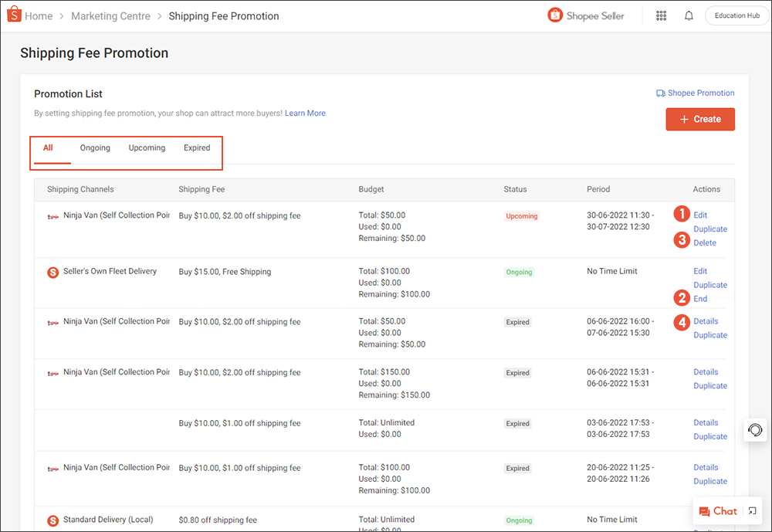Open the Upcoming promotions tab
Image resolution: width=772 pixels, height=532 pixels.
click(x=147, y=147)
